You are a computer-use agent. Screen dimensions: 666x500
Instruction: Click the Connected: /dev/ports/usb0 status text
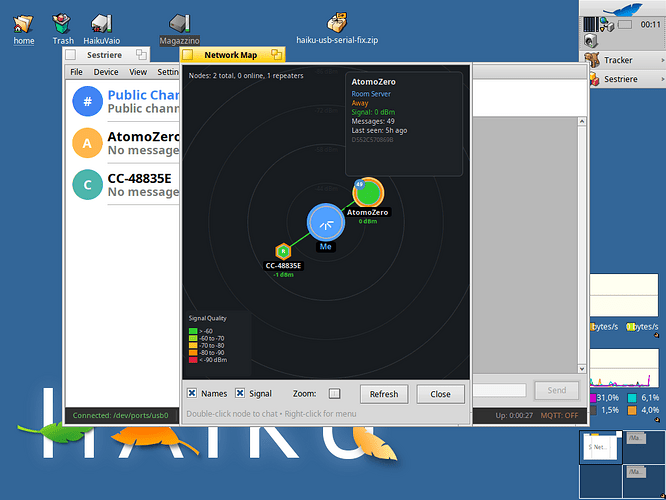click(120, 415)
